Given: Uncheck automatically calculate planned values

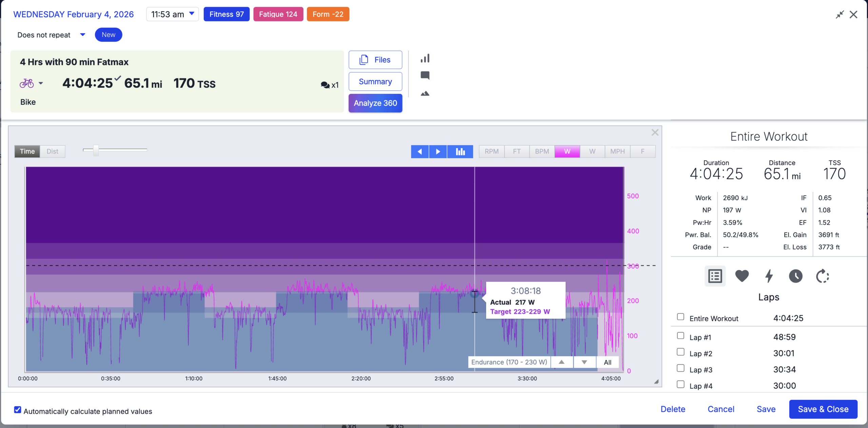Looking at the screenshot, I should pos(18,410).
